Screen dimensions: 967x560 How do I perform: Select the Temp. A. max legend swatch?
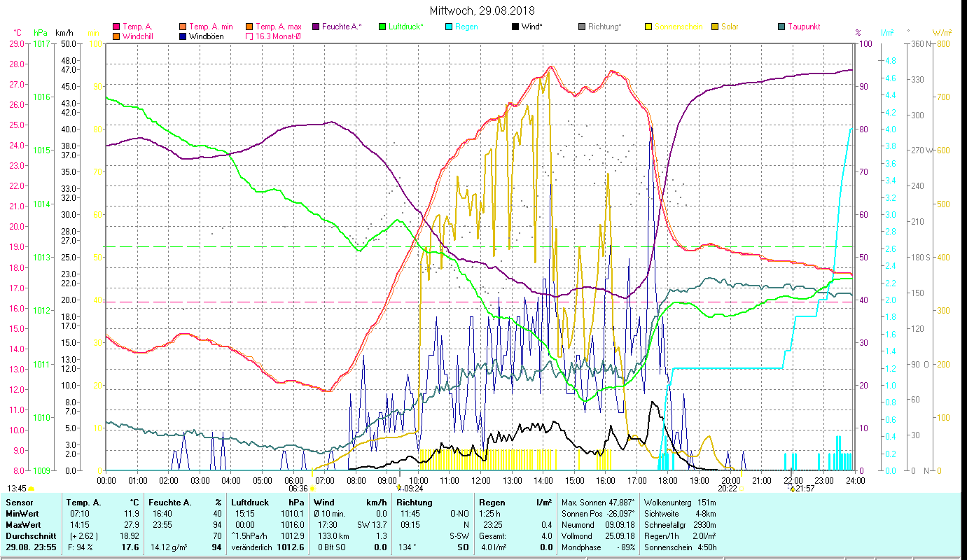coord(249,27)
